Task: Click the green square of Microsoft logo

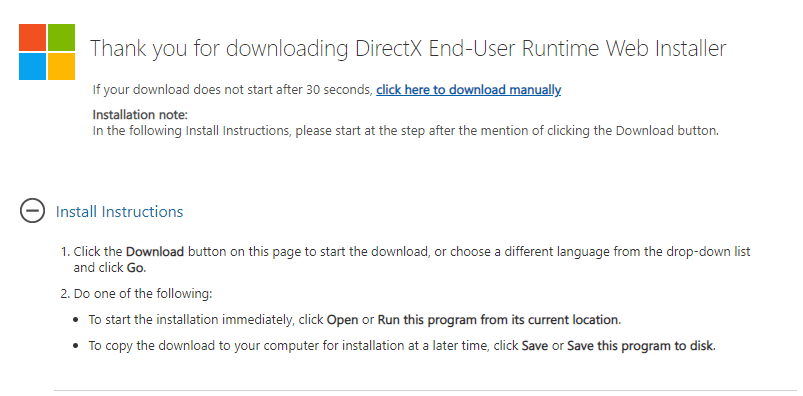Action: 61,37
